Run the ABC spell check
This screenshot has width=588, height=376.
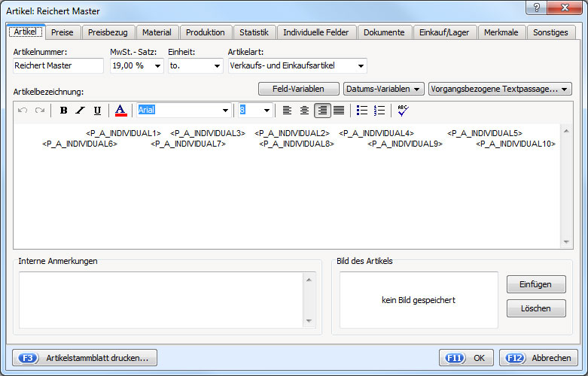pyautogui.click(x=403, y=110)
